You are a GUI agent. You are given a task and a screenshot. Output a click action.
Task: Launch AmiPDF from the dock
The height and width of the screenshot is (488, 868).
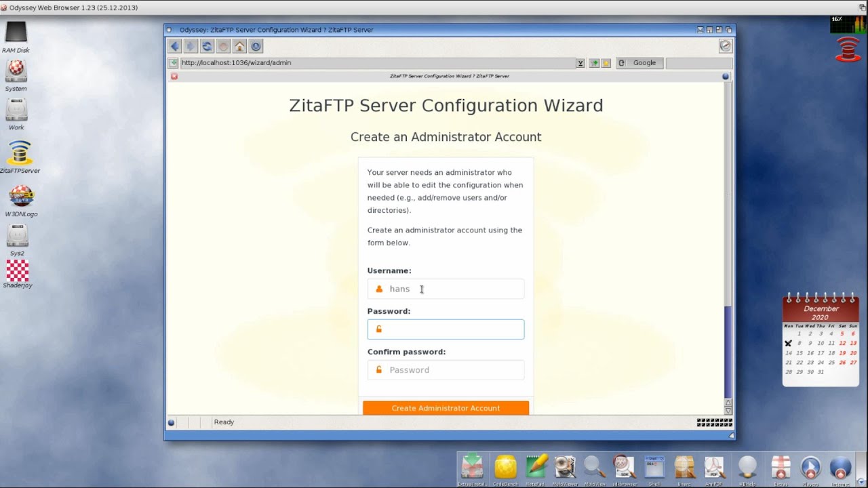[x=714, y=469]
